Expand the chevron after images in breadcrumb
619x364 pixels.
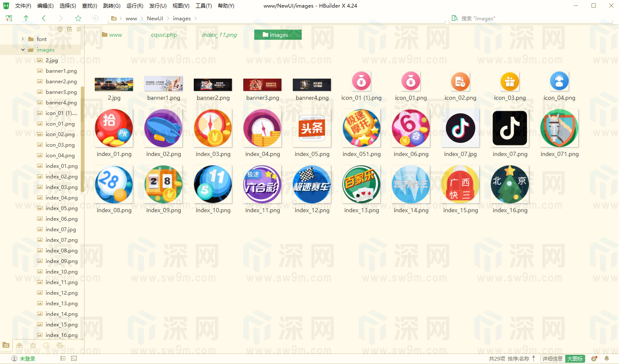point(196,19)
